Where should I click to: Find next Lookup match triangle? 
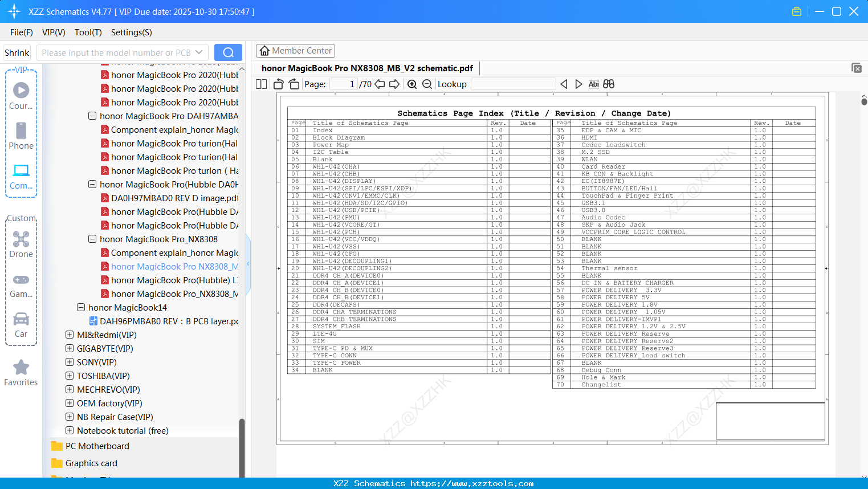(578, 84)
